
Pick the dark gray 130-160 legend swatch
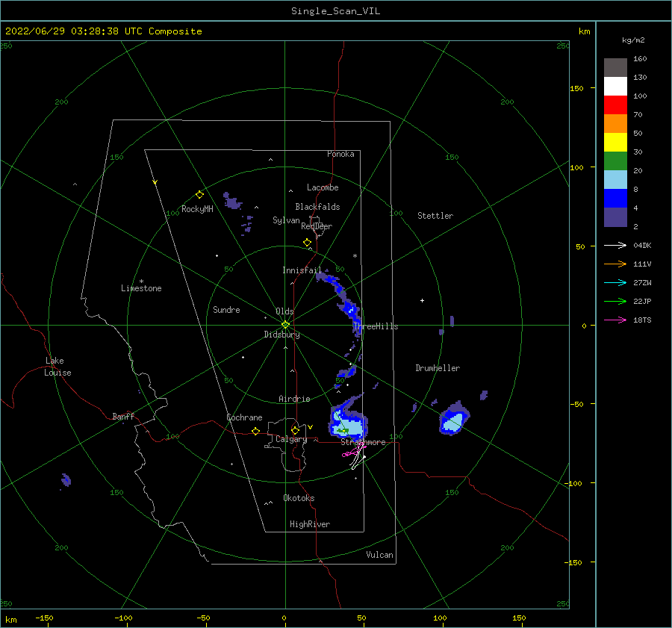tap(615, 68)
